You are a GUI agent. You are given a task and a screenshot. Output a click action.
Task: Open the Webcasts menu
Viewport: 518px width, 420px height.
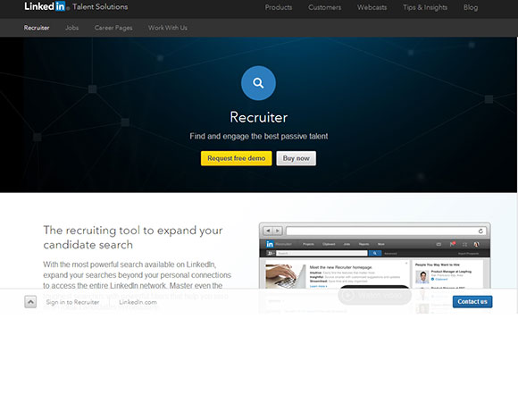tap(372, 7)
